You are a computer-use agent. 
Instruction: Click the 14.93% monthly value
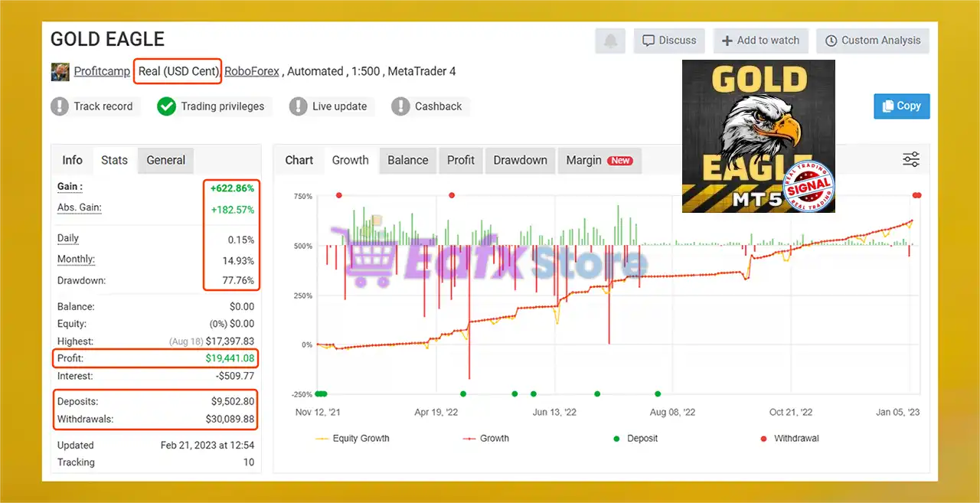239,260
